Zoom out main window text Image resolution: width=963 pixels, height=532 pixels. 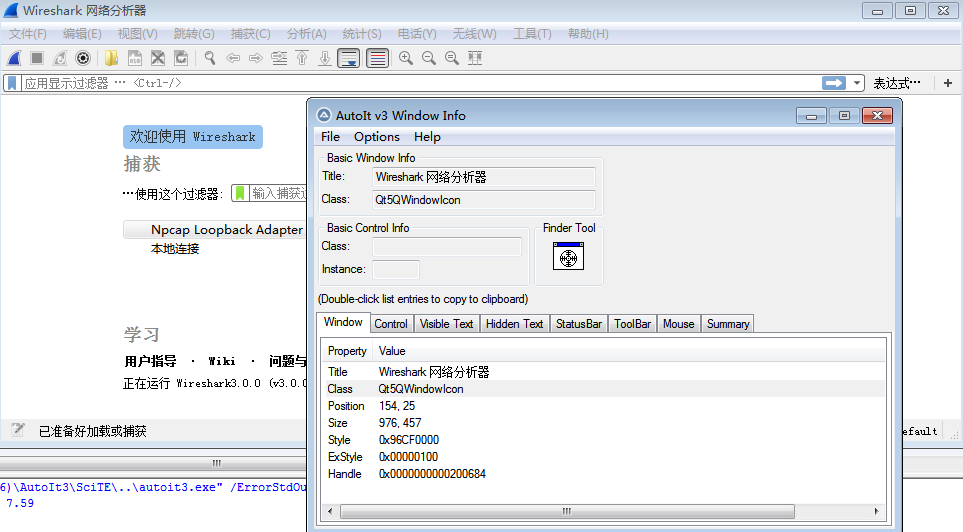coord(429,58)
